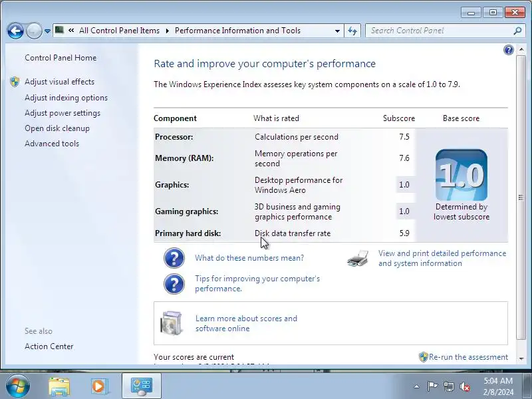
Task: Open Adjust power settings
Action: (x=63, y=113)
